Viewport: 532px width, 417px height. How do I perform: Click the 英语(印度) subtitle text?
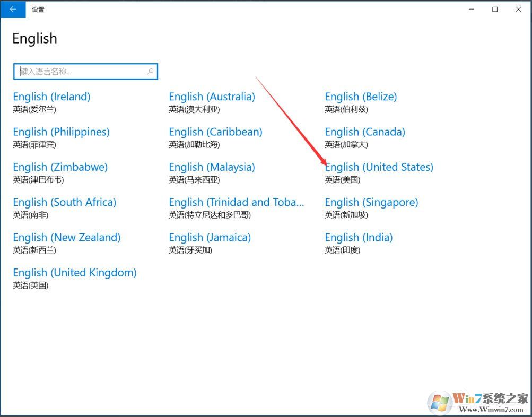(342, 250)
